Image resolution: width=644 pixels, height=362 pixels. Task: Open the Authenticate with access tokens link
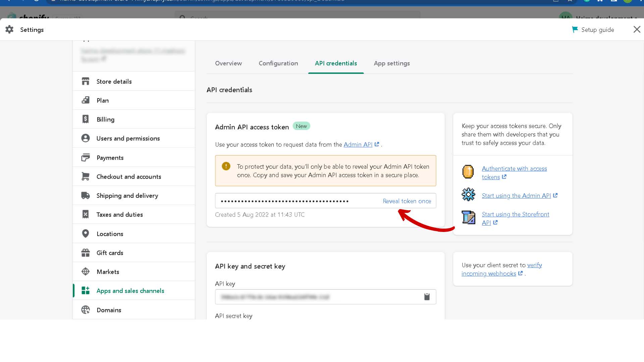(514, 169)
